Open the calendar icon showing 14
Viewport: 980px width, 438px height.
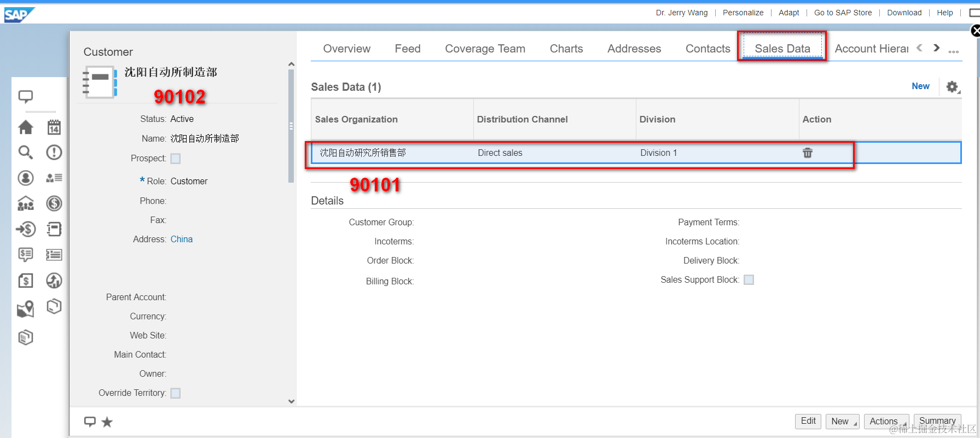point(54,127)
